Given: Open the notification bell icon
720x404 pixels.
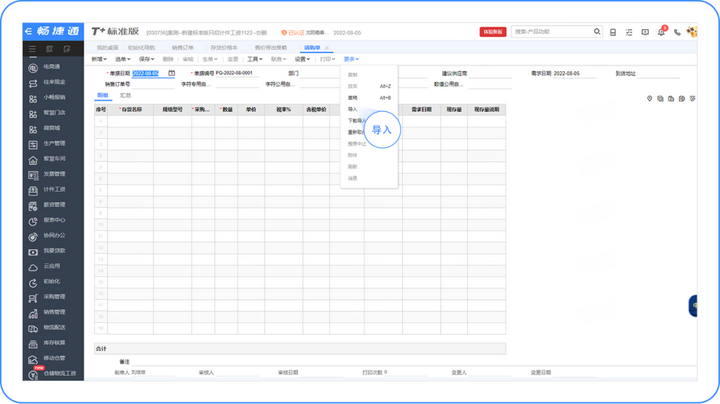Looking at the screenshot, I should click(x=661, y=32).
